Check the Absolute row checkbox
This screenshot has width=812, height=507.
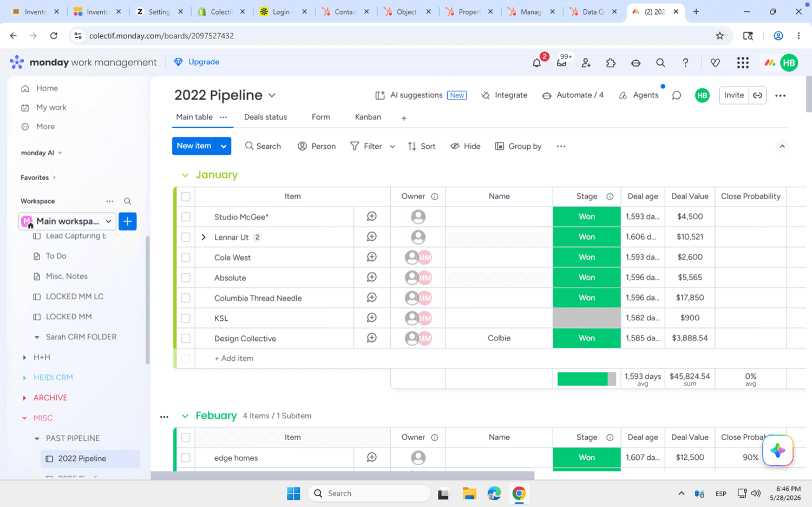pos(186,278)
